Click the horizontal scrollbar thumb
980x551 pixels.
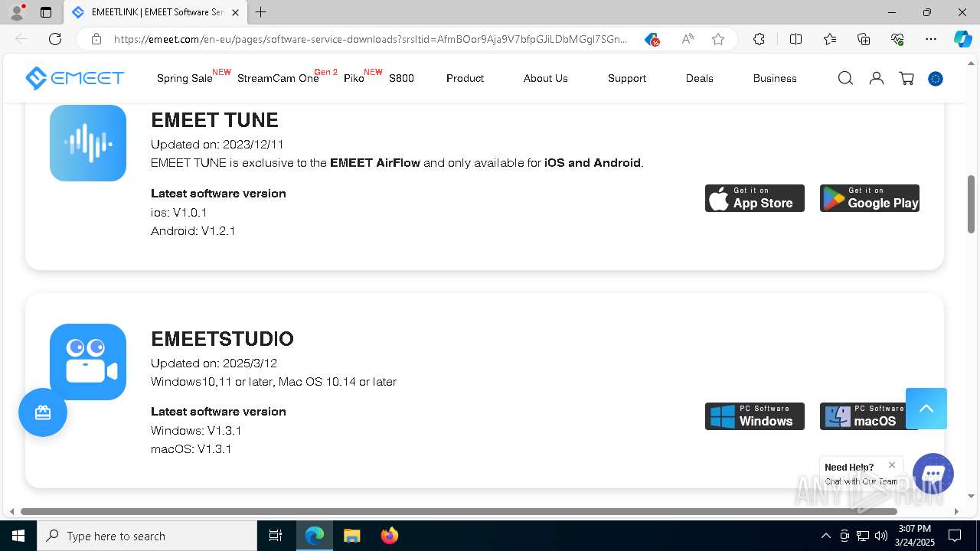click(x=459, y=511)
